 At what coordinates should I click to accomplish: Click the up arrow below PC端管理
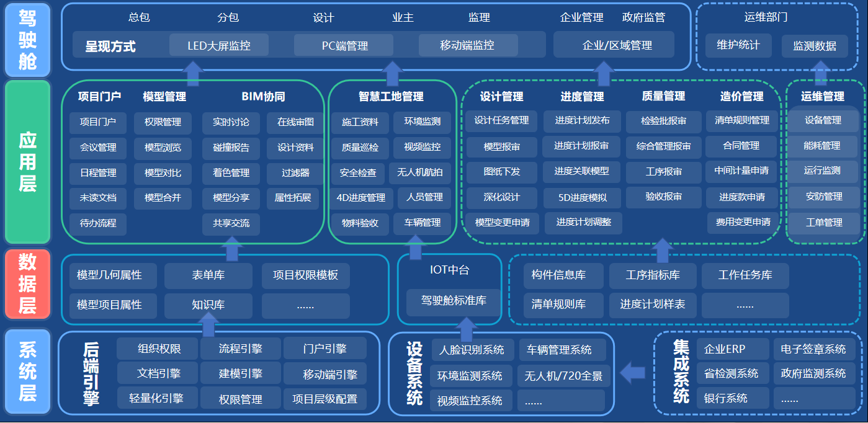point(392,72)
